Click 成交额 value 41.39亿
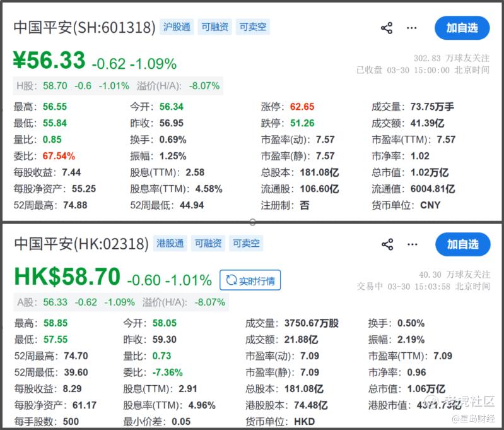504x430 pixels. point(427,123)
